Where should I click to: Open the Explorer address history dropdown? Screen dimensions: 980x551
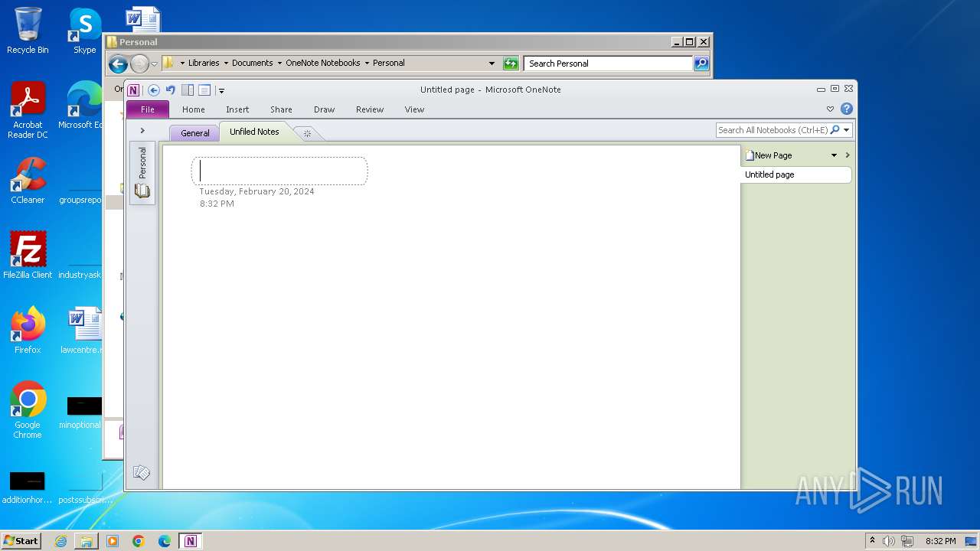click(492, 64)
